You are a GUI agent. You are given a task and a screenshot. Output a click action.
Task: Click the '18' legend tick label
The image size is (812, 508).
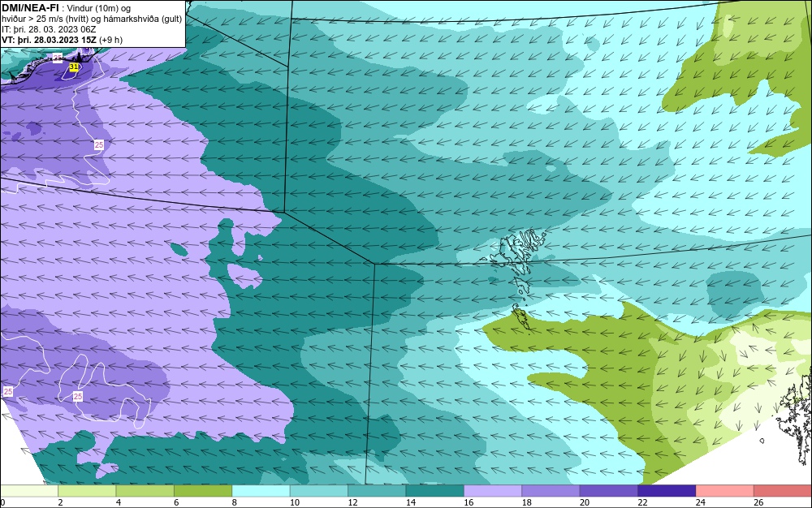[x=527, y=502]
